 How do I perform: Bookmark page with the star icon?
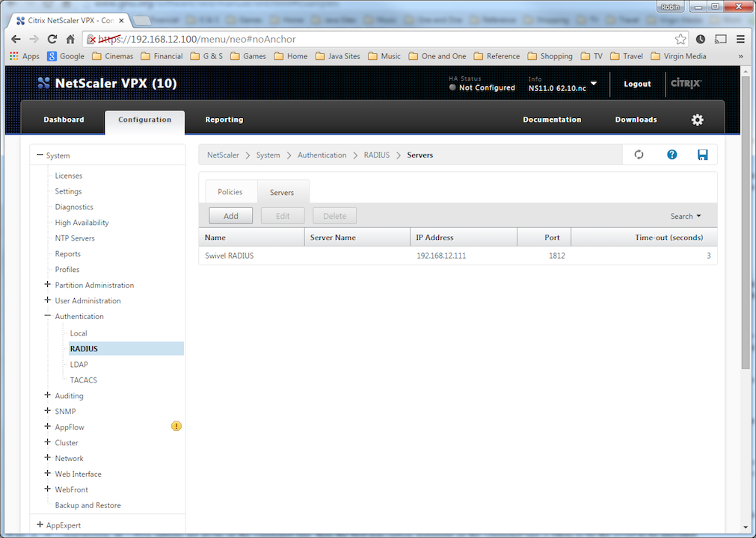point(680,39)
